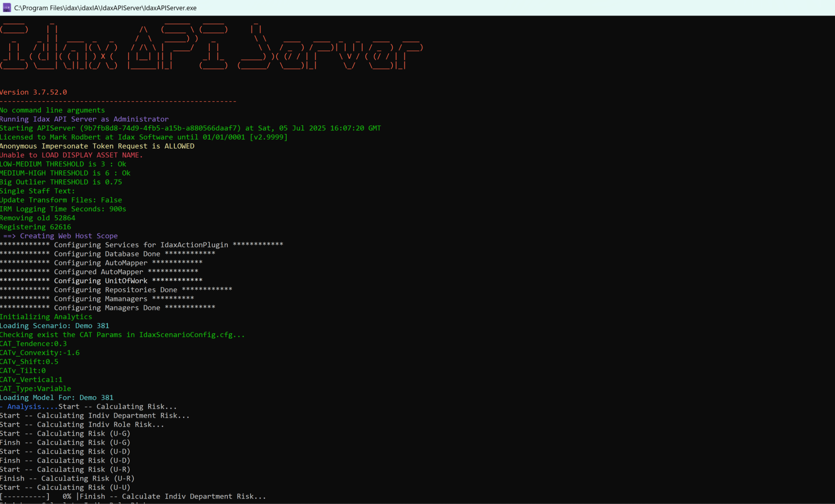Screen dimensions: 835x504
Task: Click 'IRM Logging Time Seconds: 900s' line
Action: [x=63, y=209]
